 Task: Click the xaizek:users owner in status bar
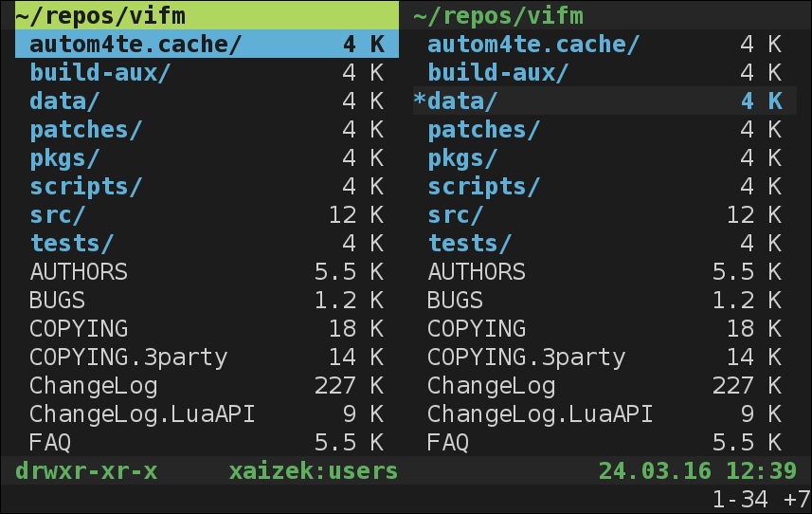click(x=314, y=471)
